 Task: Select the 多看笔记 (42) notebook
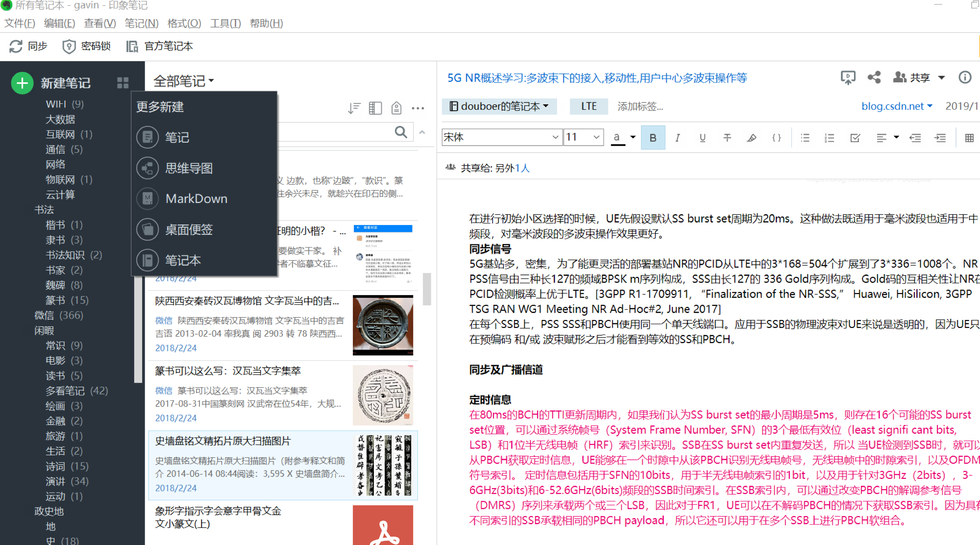click(77, 391)
